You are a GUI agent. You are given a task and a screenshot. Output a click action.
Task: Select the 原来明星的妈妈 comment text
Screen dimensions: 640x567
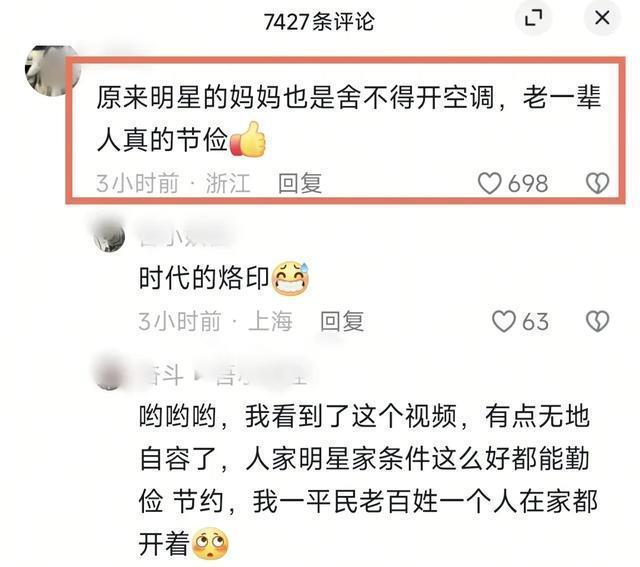(x=349, y=119)
